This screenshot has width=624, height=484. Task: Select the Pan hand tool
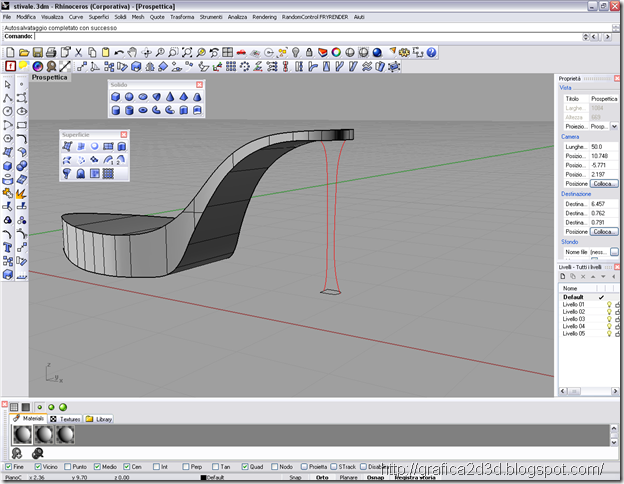pos(132,53)
